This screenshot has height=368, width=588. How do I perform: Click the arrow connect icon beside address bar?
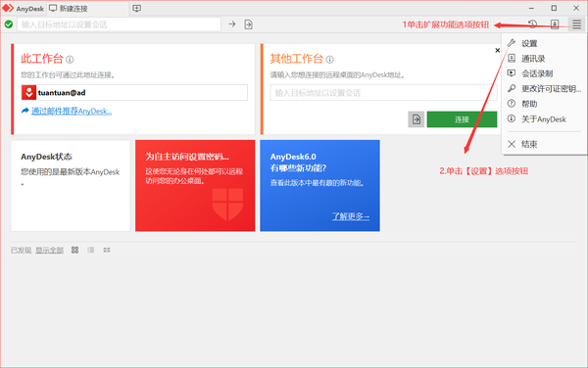[x=232, y=24]
